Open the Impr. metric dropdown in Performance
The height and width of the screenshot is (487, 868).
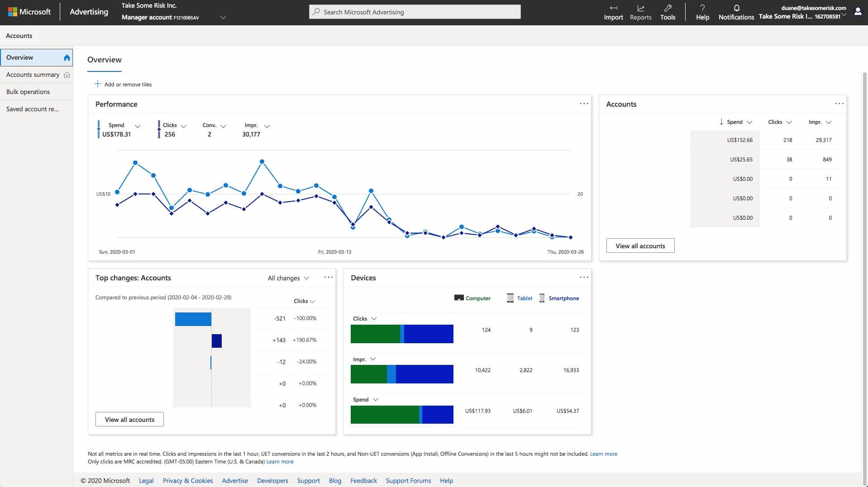(267, 126)
